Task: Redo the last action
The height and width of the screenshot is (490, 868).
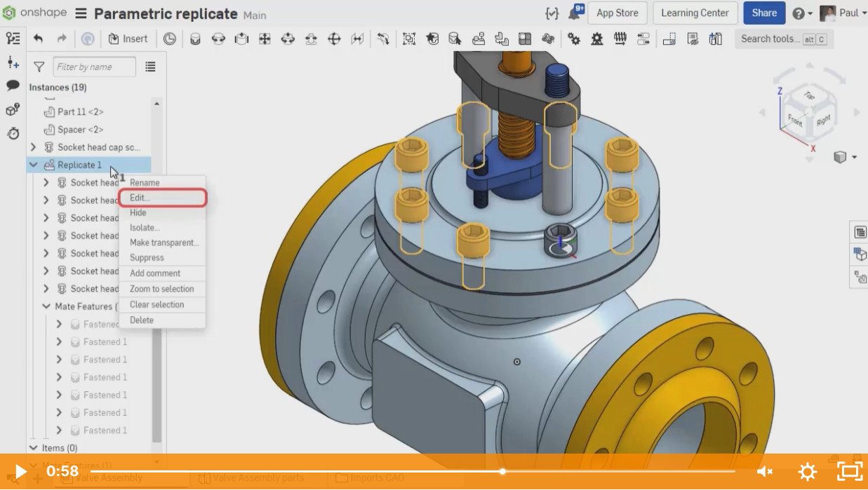Action: (62, 39)
